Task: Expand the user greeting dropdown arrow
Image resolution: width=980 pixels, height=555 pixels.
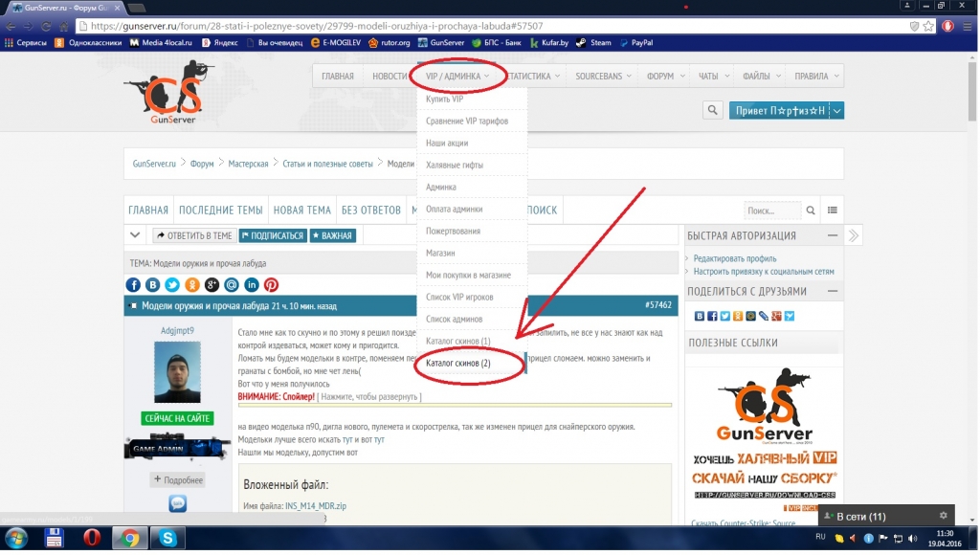Action: [837, 111]
